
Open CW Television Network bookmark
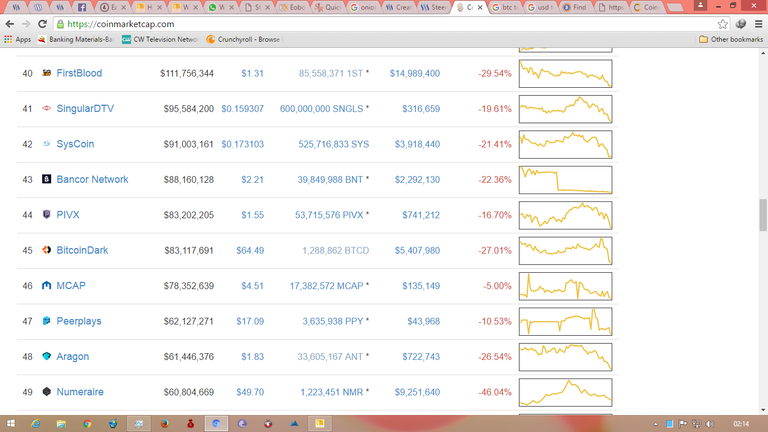point(160,39)
